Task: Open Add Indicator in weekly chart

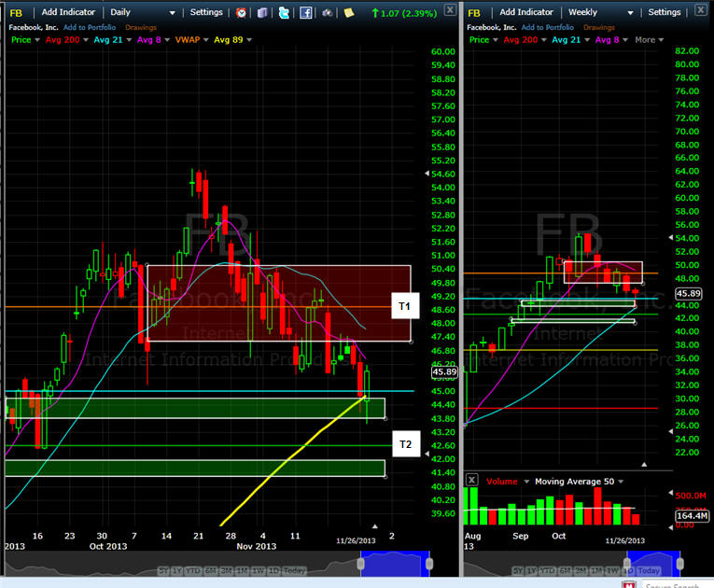Action: point(526,12)
